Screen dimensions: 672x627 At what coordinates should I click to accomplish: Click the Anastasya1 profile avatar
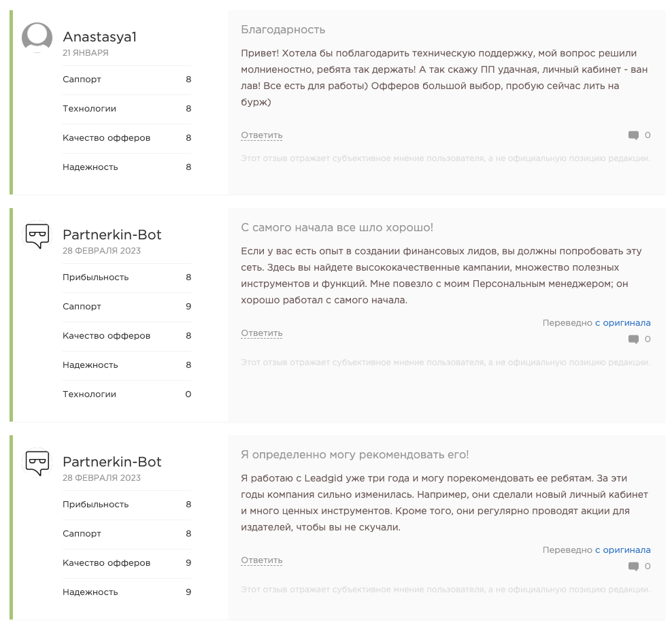click(x=37, y=37)
